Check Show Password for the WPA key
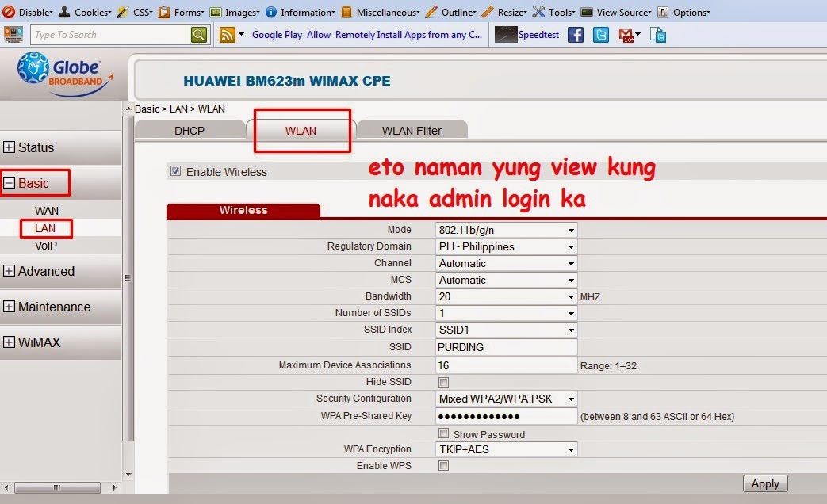The image size is (827, 504). (442, 433)
